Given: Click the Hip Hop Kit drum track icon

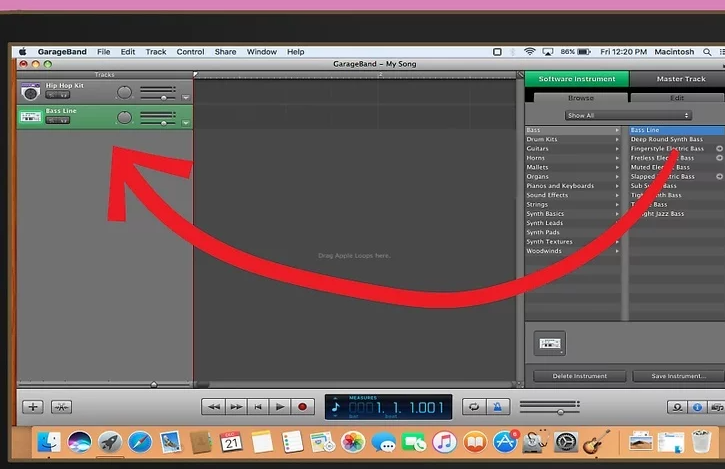Looking at the screenshot, I should tap(31, 92).
